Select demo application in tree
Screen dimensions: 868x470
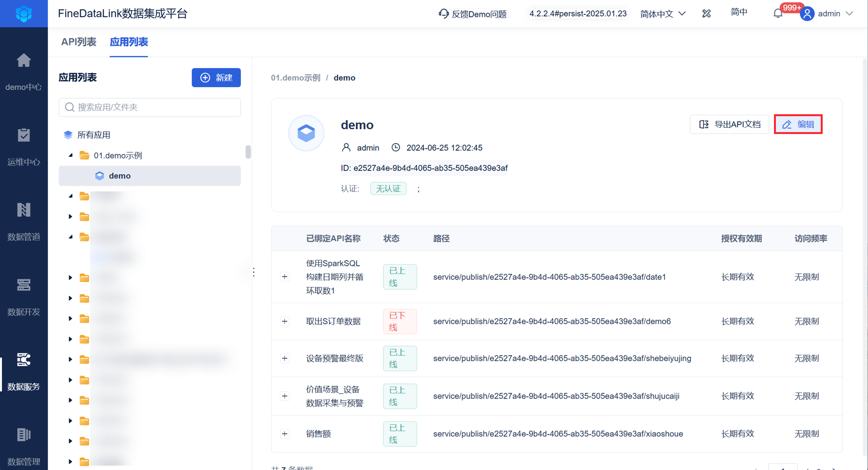[149, 176]
